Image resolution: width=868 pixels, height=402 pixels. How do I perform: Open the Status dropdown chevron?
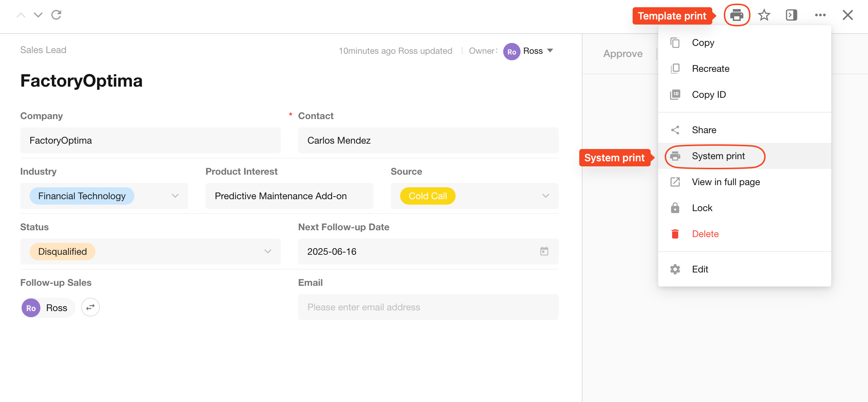point(267,252)
